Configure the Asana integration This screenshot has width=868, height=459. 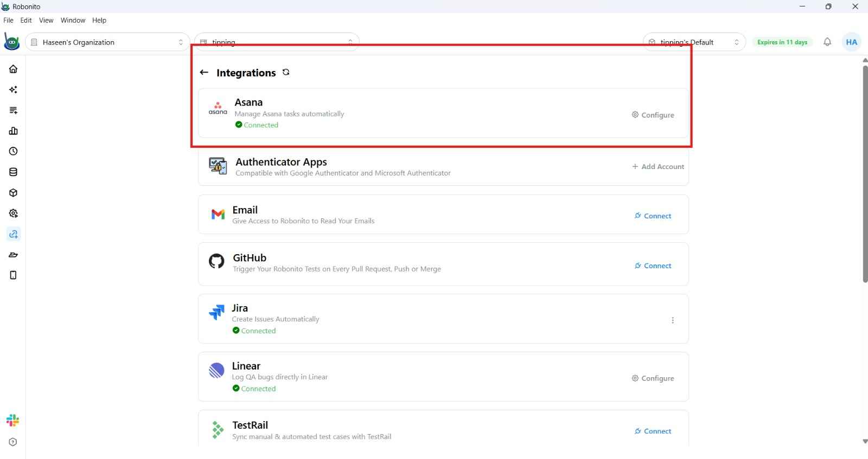pyautogui.click(x=653, y=115)
